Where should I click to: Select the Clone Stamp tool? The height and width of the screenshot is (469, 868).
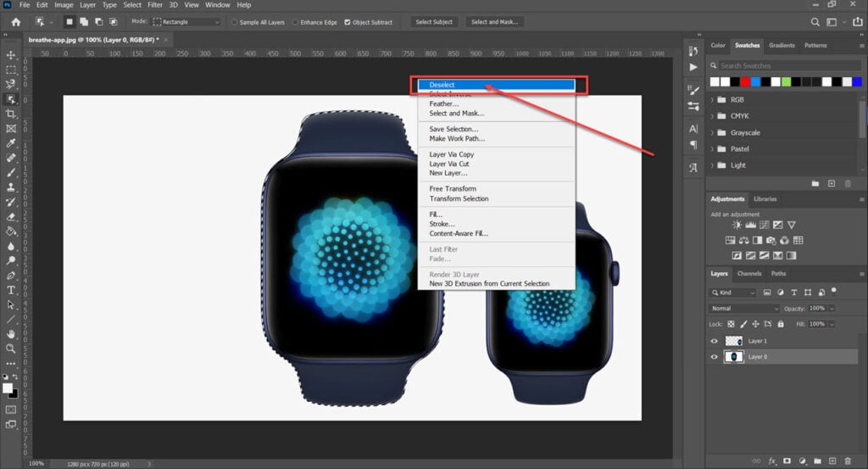point(10,187)
